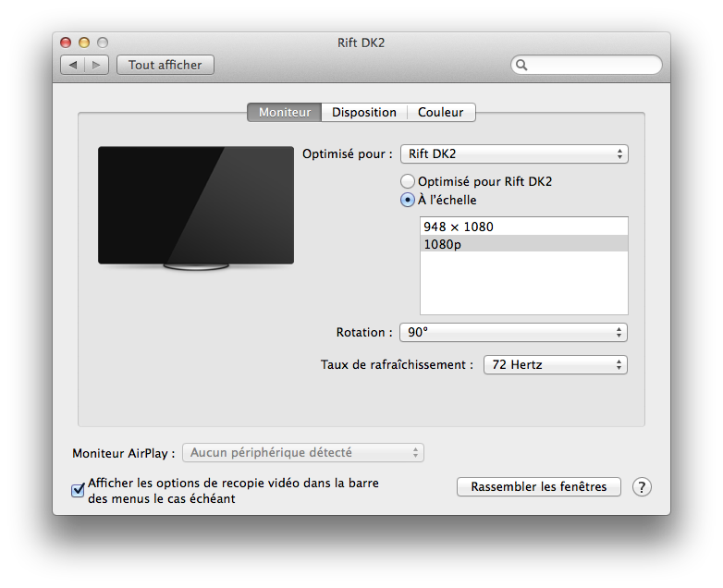Screen dimensions: 723x588
Task: Switch to the Couleur tab
Action: pyautogui.click(x=441, y=113)
